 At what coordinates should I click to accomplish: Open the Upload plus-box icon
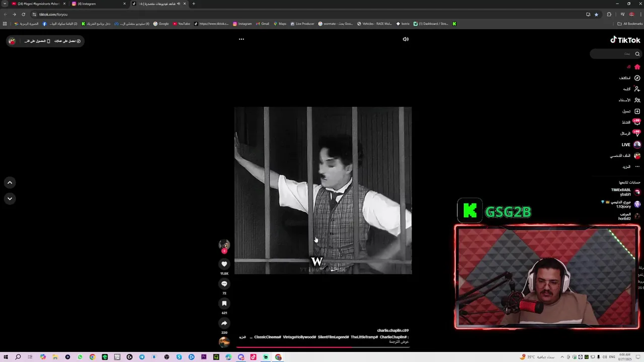pos(637,111)
